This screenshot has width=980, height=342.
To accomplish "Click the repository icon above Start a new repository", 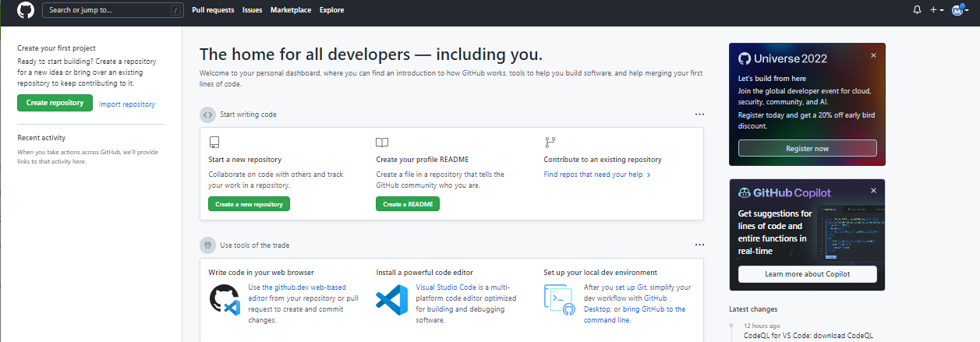I will (x=214, y=143).
